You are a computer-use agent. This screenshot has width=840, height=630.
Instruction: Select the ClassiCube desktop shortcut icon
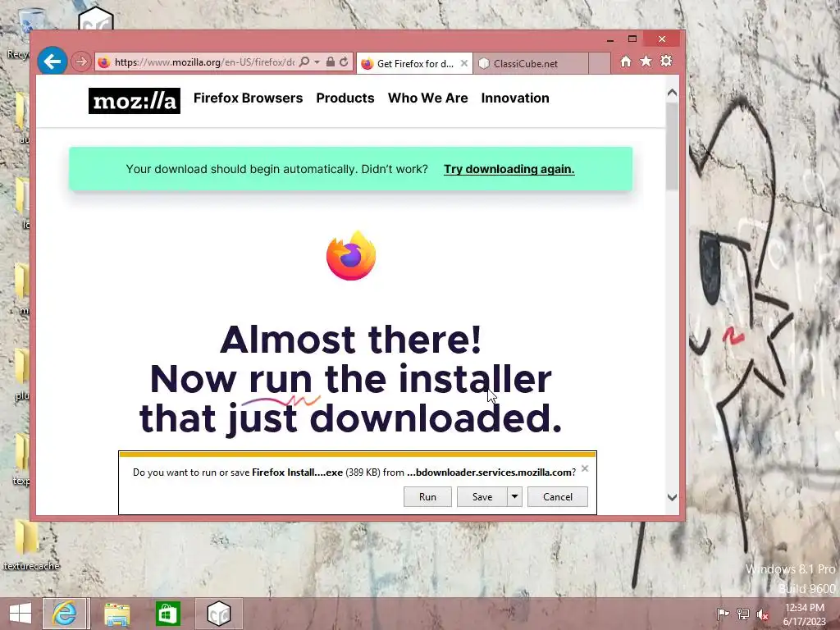pyautogui.click(x=95, y=18)
